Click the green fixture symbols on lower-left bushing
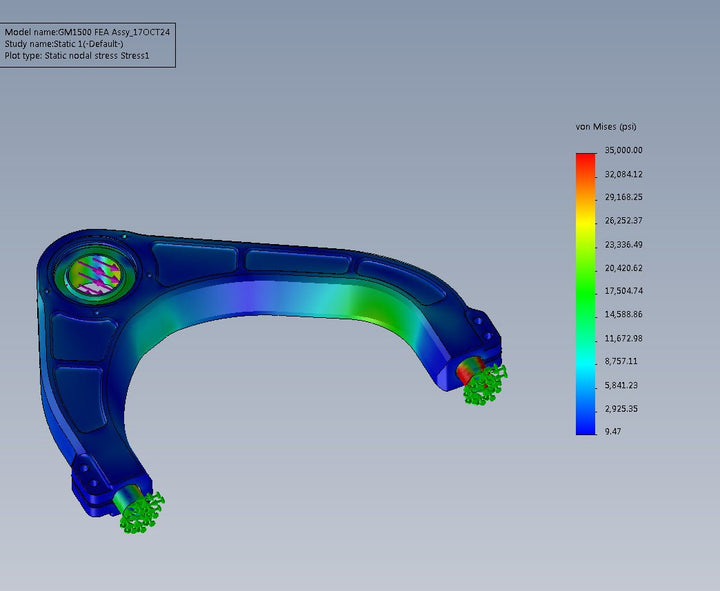Image resolution: width=720 pixels, height=591 pixels. click(142, 511)
